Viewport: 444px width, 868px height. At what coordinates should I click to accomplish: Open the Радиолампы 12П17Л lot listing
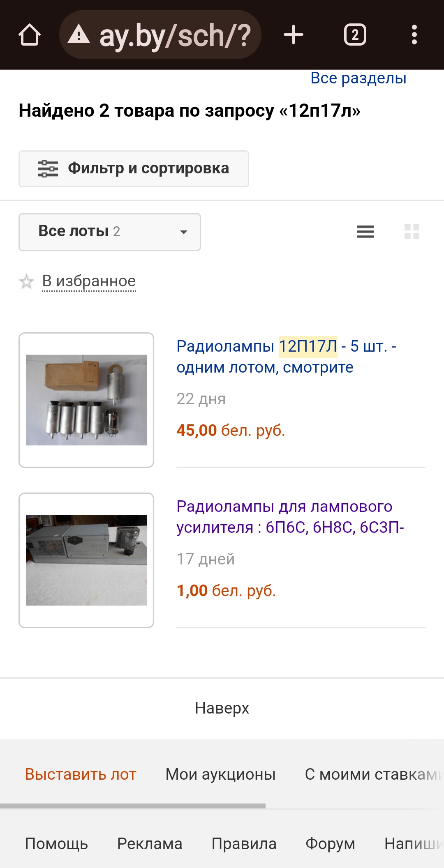click(x=286, y=357)
